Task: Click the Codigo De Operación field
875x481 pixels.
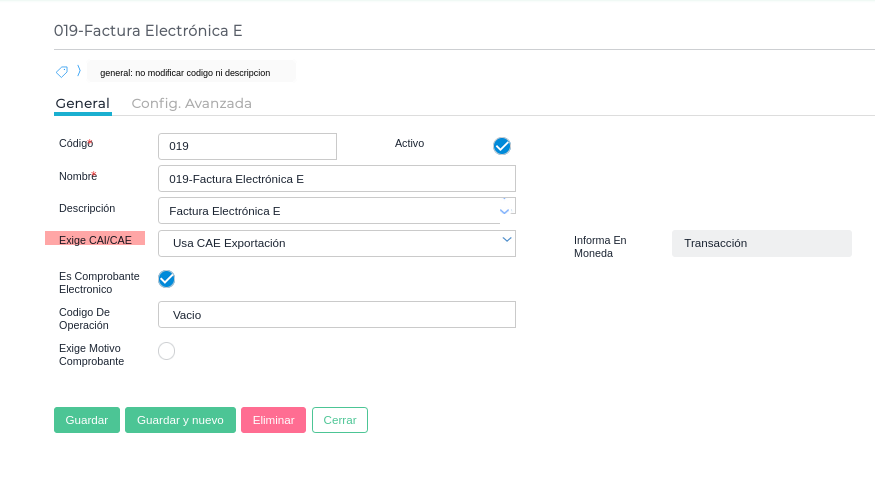Action: coord(336,315)
